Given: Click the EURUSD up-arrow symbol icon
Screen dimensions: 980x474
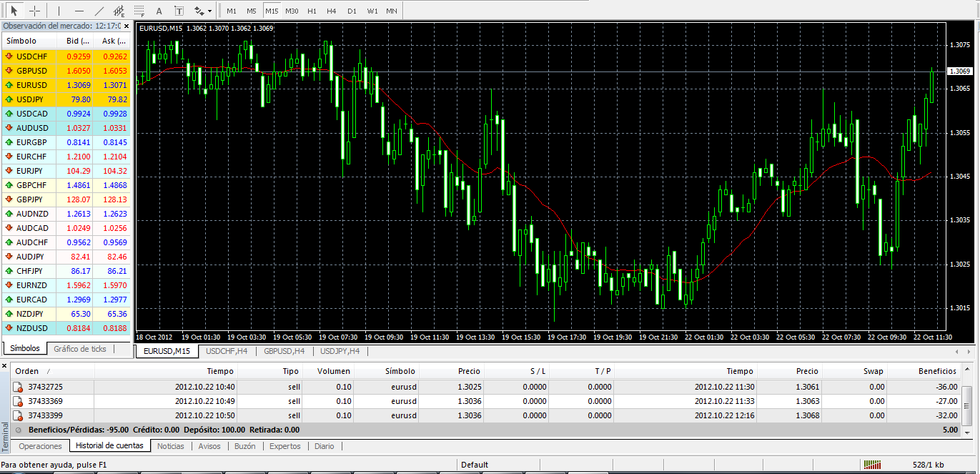Looking at the screenshot, I should tap(9, 85).
